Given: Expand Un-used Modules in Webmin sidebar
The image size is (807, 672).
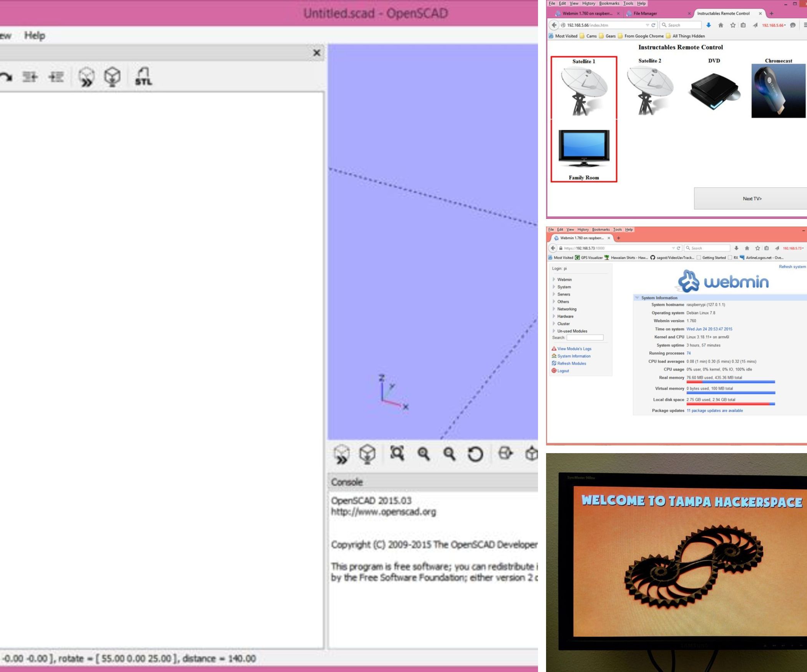Looking at the screenshot, I should [572, 331].
